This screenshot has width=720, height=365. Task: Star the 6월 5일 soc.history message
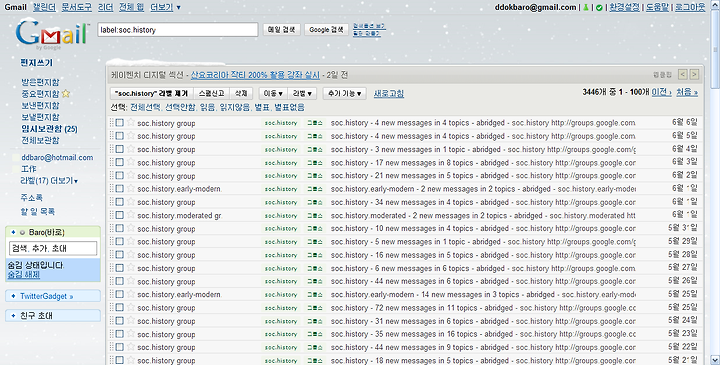[x=131, y=136]
